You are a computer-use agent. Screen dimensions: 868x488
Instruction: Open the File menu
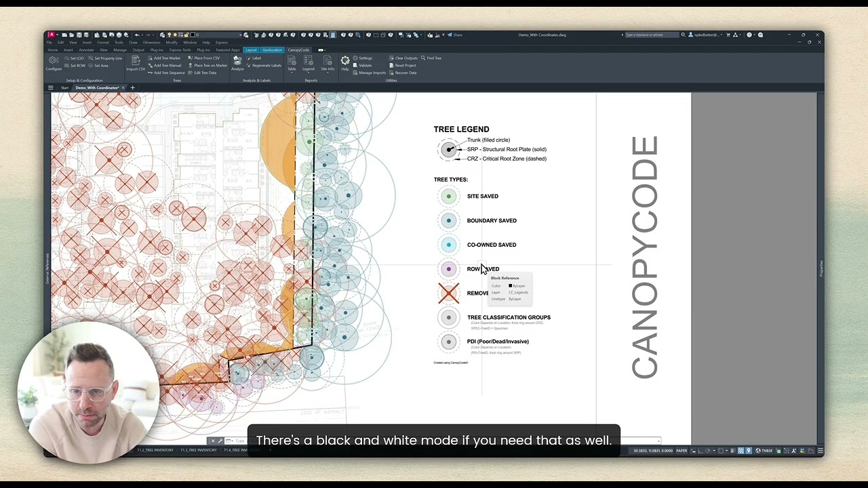[50, 42]
